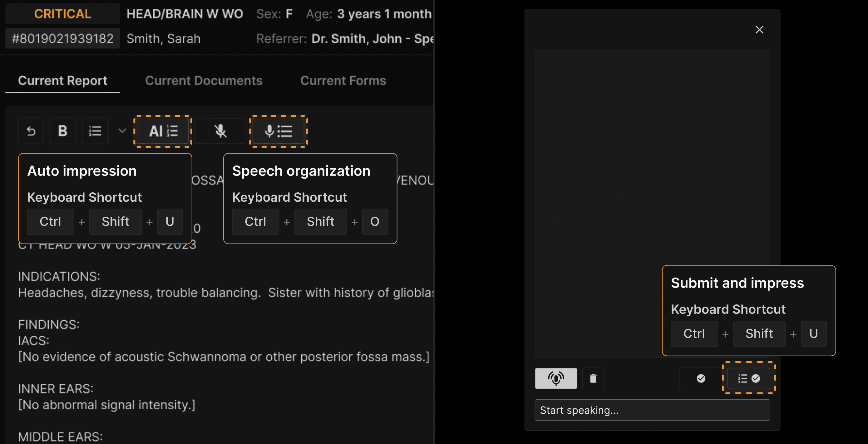This screenshot has width=868, height=444.
Task: Toggle bold formatting button
Action: coord(63,131)
